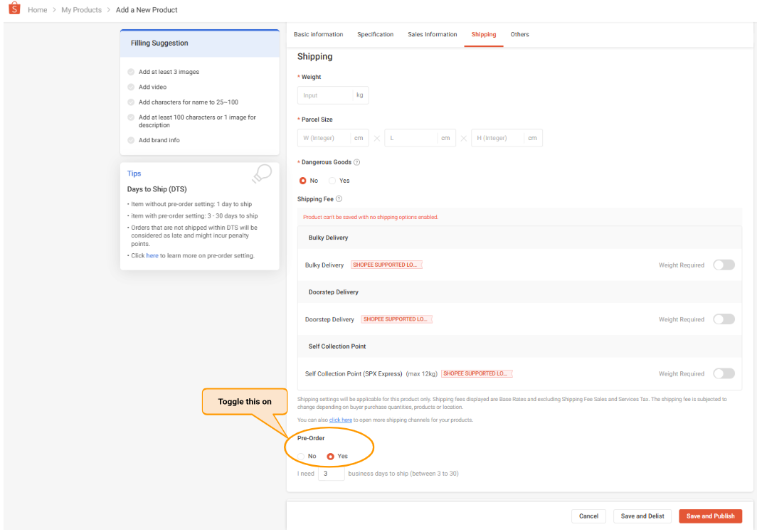This screenshot has height=532, width=757.
Task: Select No for Dangerous Goods
Action: pyautogui.click(x=302, y=181)
